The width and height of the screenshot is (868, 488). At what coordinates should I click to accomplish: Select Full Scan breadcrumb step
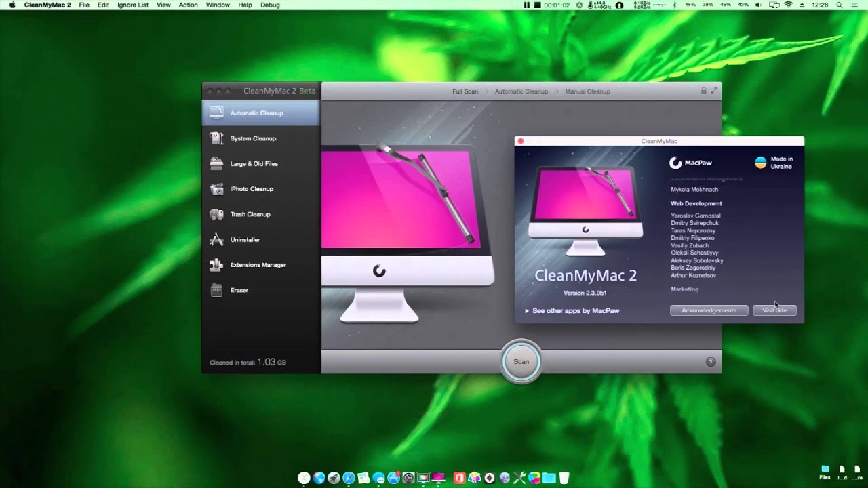(x=465, y=91)
